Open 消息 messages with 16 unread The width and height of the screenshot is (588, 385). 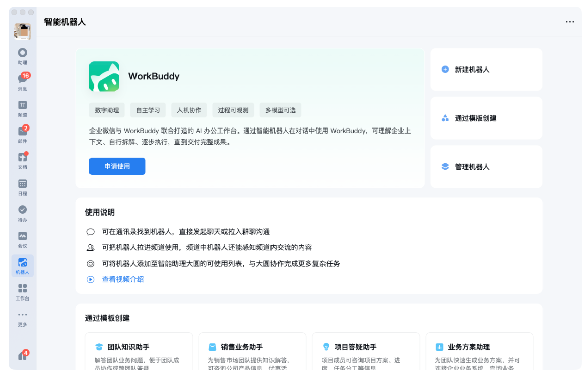[x=23, y=82]
